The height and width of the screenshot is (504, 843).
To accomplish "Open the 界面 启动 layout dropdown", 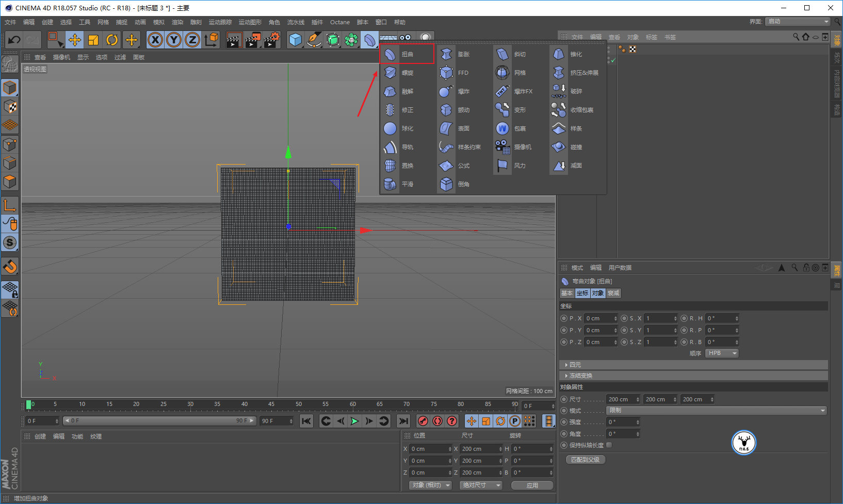I will [798, 22].
